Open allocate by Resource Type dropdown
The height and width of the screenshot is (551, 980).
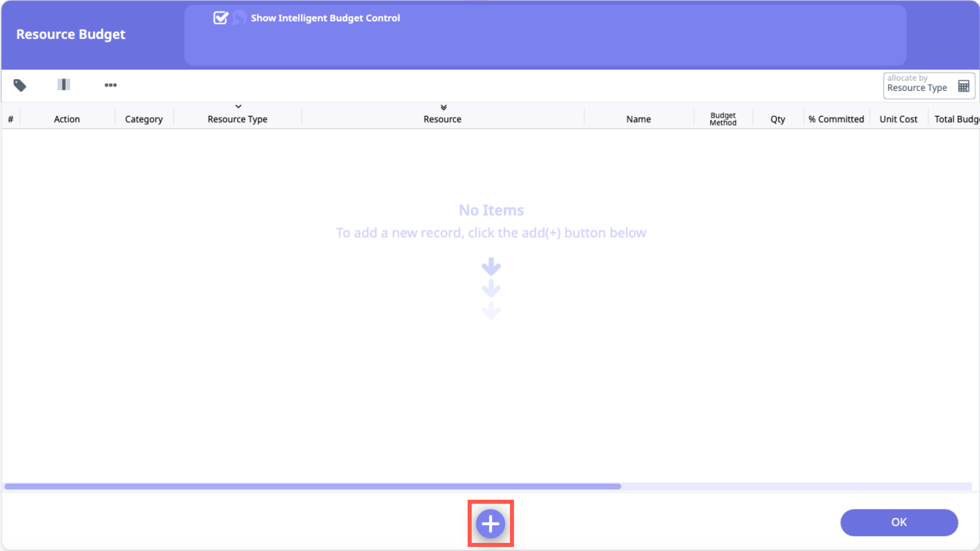[917, 85]
